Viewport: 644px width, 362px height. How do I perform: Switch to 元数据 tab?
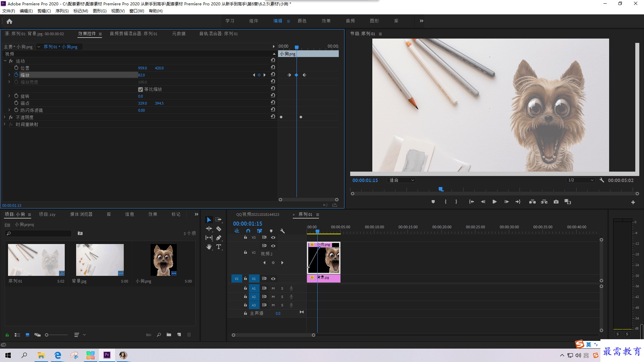click(179, 34)
